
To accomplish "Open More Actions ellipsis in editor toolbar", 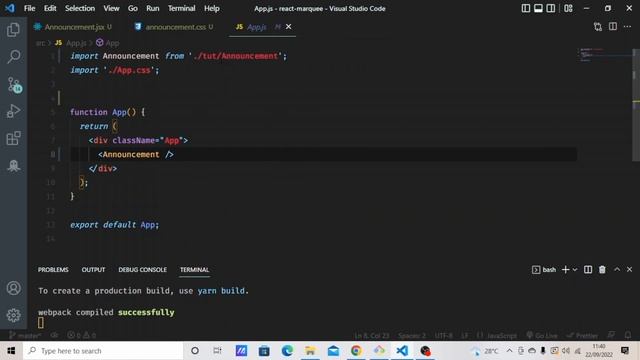I will click(627, 27).
